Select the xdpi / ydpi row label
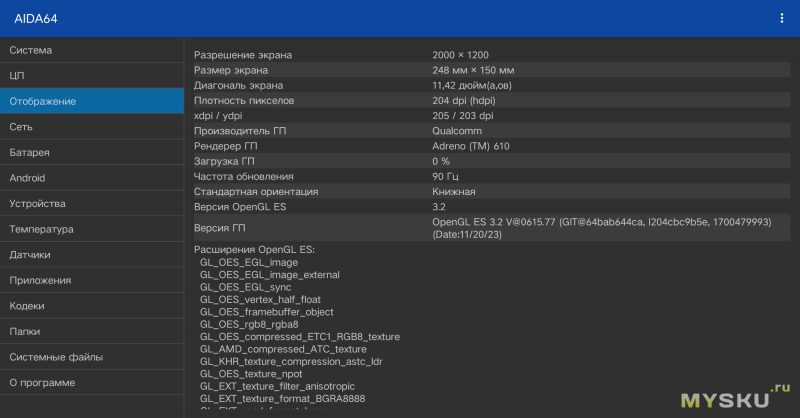The image size is (800, 418). point(218,115)
